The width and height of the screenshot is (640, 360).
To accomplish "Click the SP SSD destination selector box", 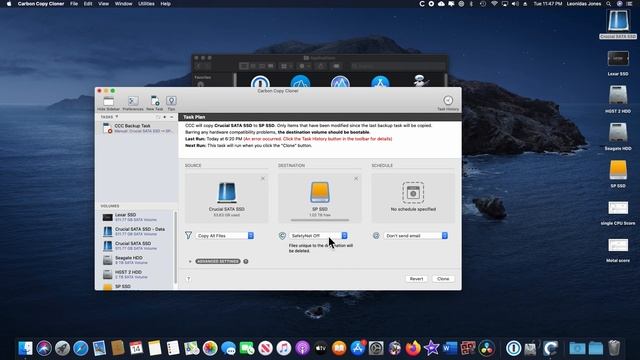I will click(320, 198).
